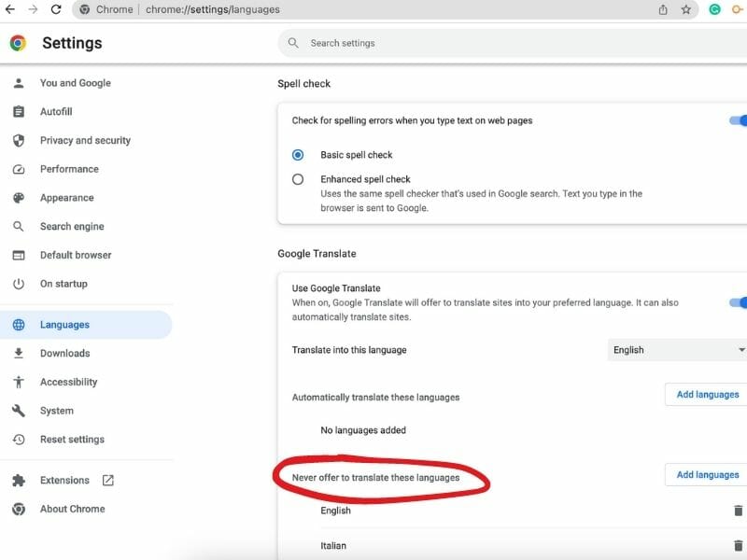Image resolution: width=747 pixels, height=560 pixels.
Task: Open the Downloads settings page
Action: click(x=64, y=354)
